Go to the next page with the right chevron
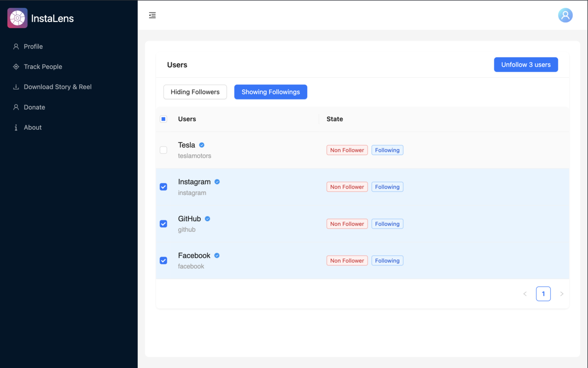This screenshot has width=588, height=368. point(562,294)
